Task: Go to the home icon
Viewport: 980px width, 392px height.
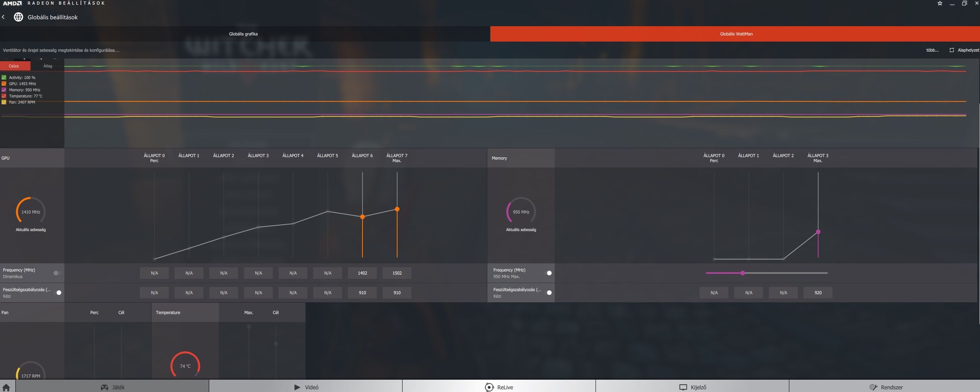Action: tap(6, 387)
